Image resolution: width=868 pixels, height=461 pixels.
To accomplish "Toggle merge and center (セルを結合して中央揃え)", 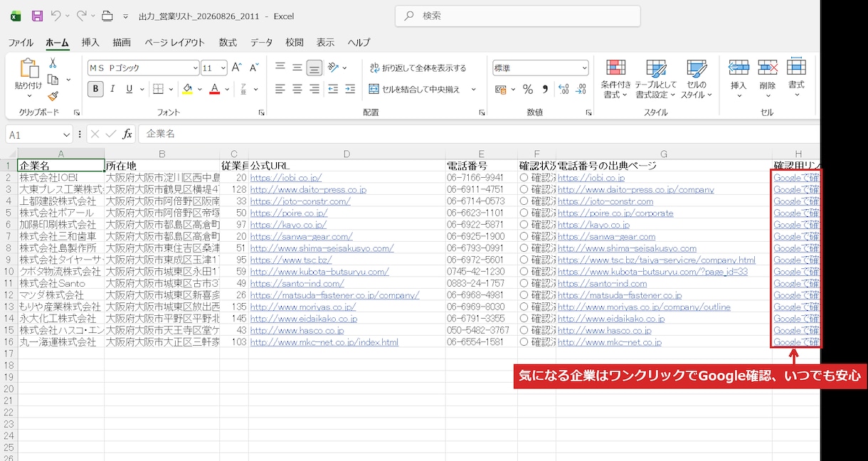I will 416,89.
